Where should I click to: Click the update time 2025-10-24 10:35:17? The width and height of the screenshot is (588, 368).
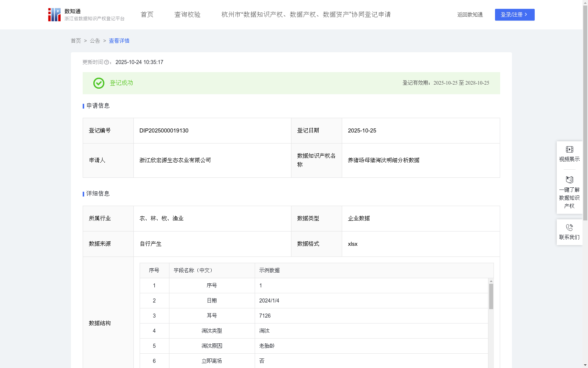click(139, 62)
